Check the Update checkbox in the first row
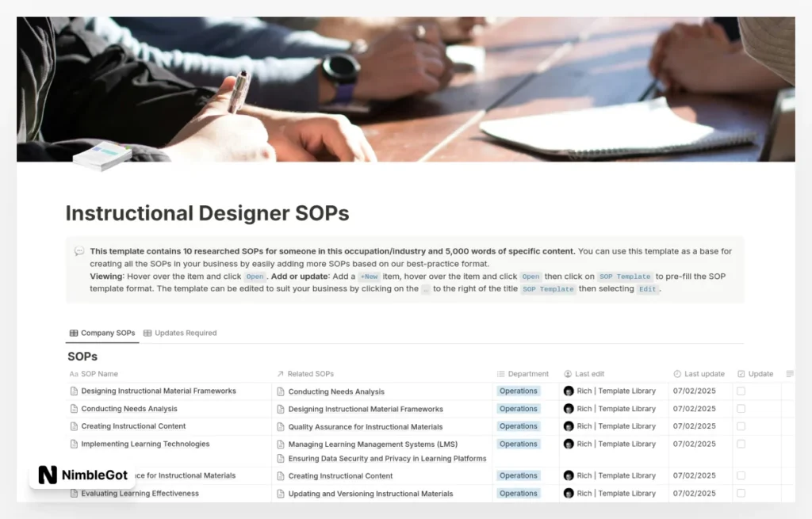This screenshot has width=812, height=519. [x=741, y=391]
